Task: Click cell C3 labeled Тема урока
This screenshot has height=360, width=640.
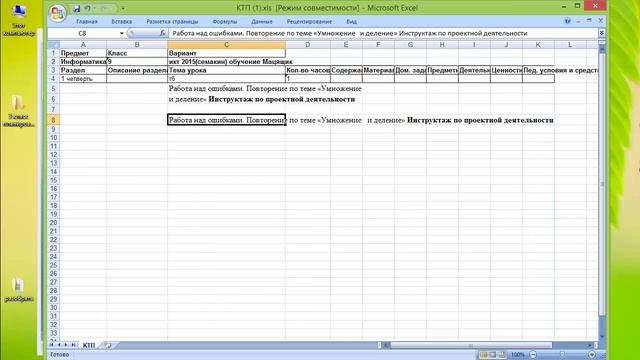Action: tap(227, 70)
